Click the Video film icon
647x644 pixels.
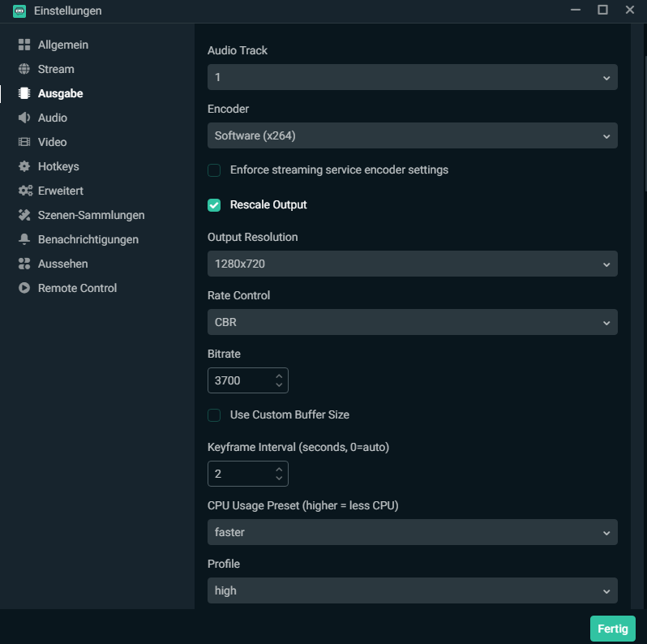[24, 142]
